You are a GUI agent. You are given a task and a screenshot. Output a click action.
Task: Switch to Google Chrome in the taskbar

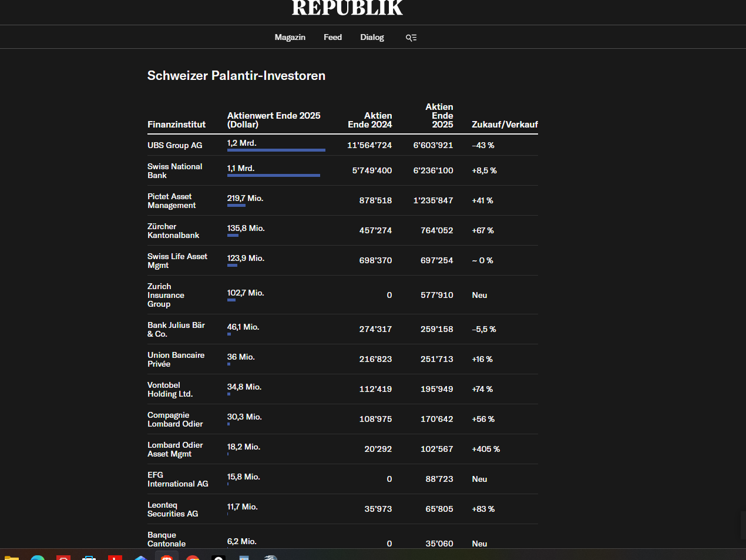193,557
